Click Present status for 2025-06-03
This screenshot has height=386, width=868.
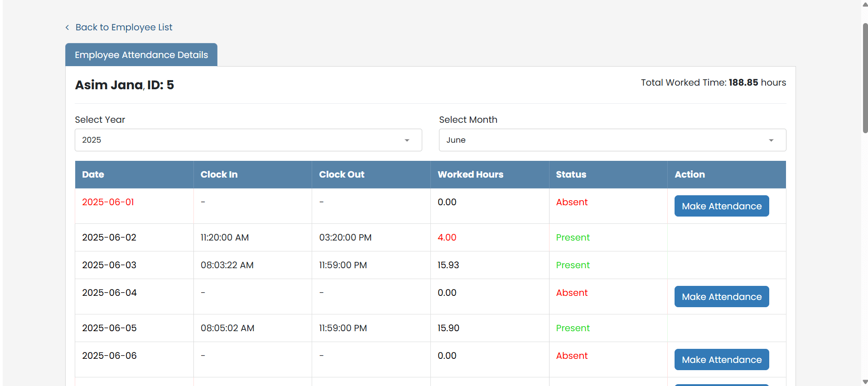pos(573,265)
